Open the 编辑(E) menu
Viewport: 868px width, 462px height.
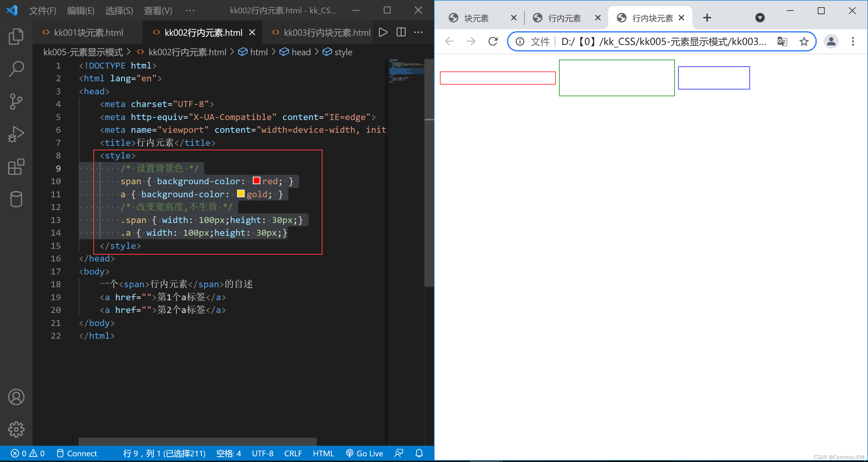click(81, 10)
